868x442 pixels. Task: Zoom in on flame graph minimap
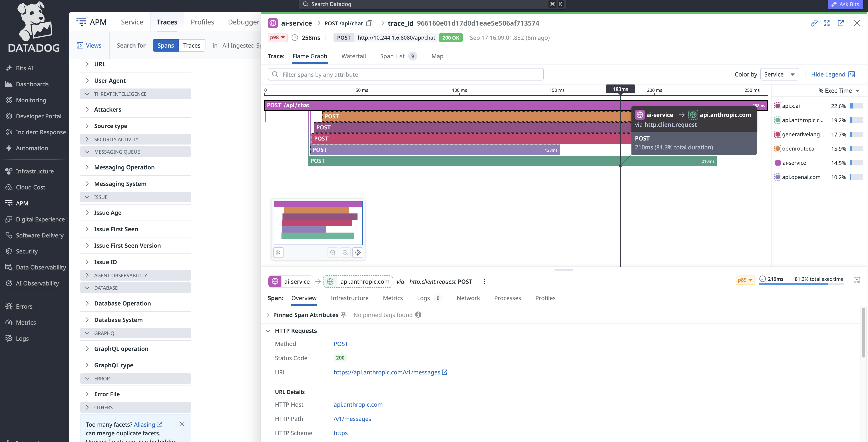pos(345,252)
